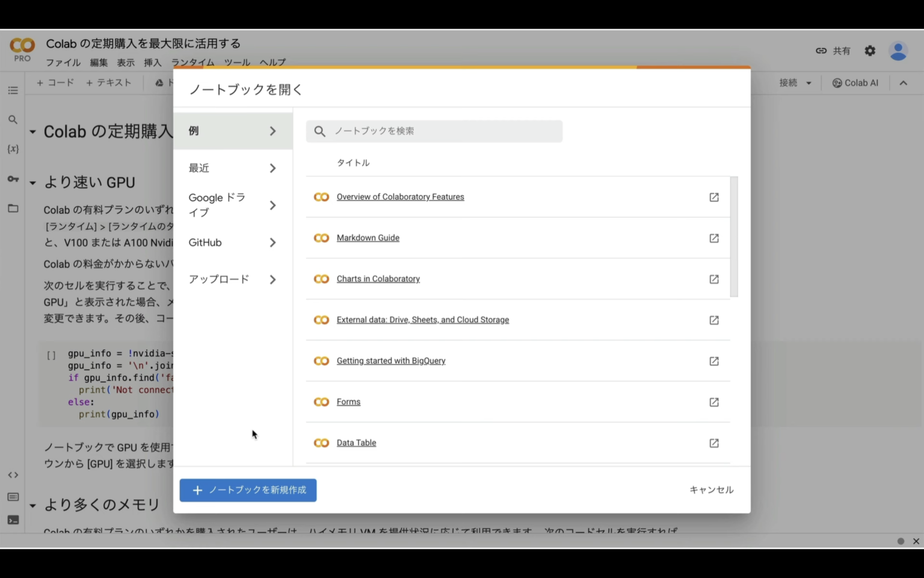Open Colab settings gear icon
924x578 pixels.
click(869, 51)
